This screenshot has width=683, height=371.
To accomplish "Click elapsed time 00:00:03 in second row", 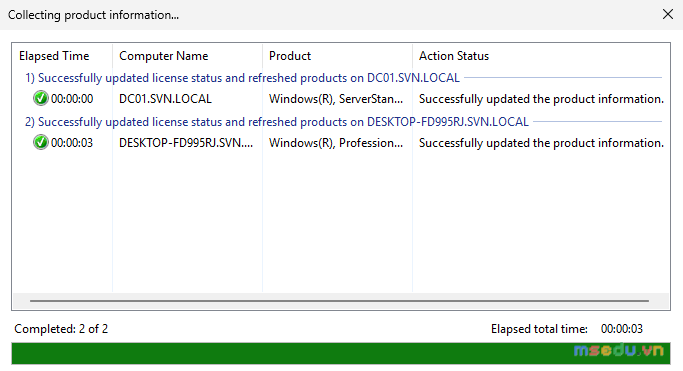I will [x=72, y=143].
